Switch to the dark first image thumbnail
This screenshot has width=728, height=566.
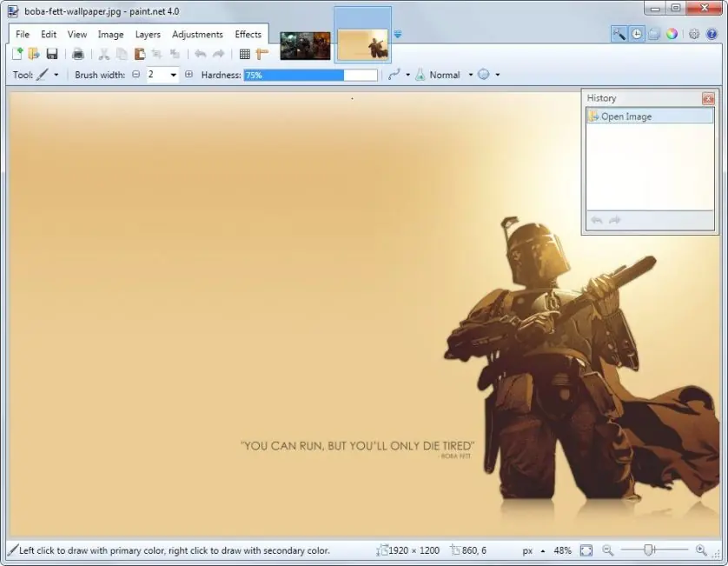tap(305, 45)
